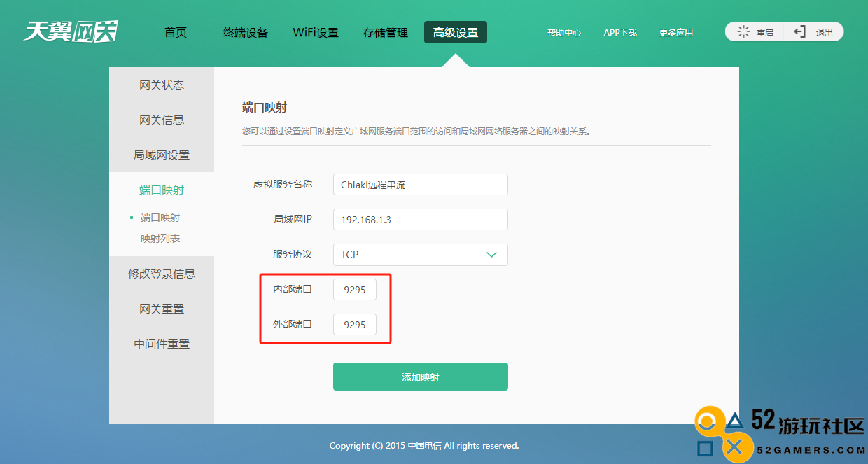
Task: Open 网关状态 in sidebar
Action: pos(162,85)
